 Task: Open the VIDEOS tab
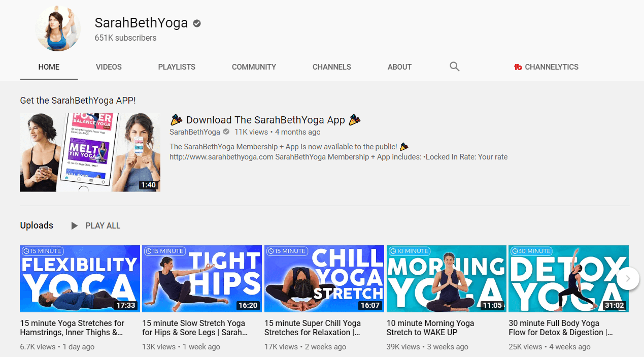[109, 67]
